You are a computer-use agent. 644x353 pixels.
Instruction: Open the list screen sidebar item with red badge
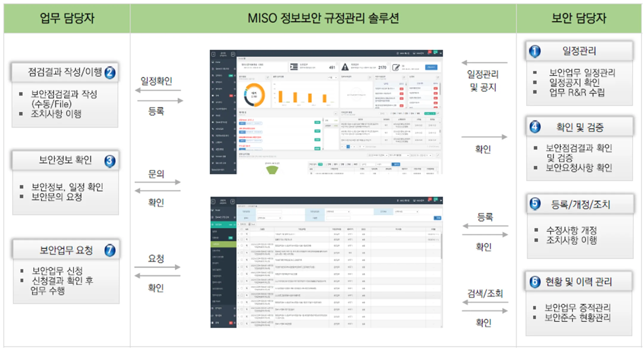[x=223, y=323]
